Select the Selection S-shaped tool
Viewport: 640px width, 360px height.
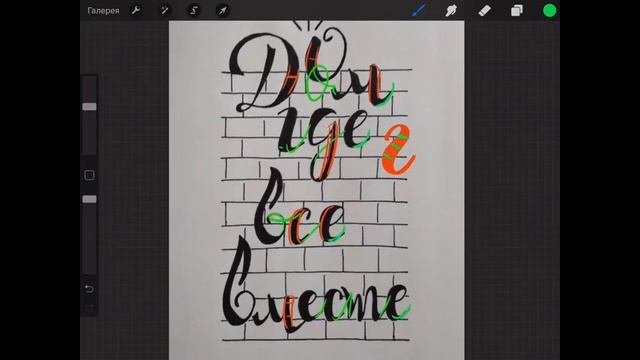pyautogui.click(x=194, y=10)
